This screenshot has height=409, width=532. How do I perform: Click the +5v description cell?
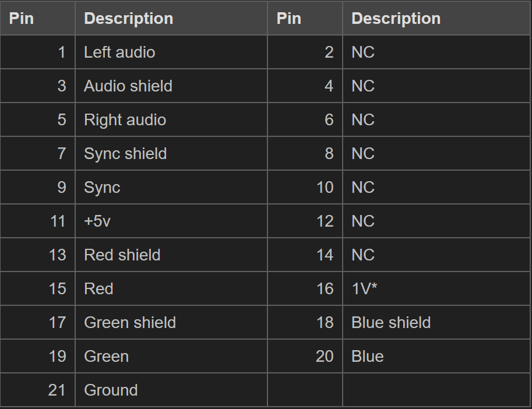click(x=97, y=221)
